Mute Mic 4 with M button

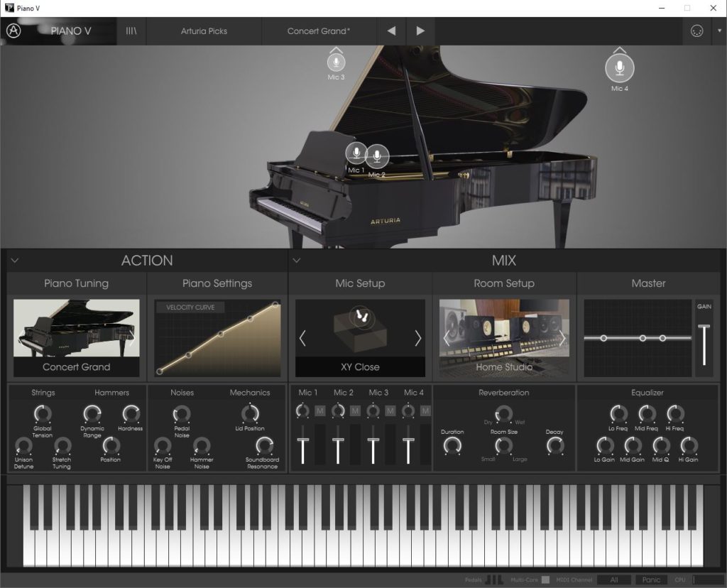[x=425, y=411]
